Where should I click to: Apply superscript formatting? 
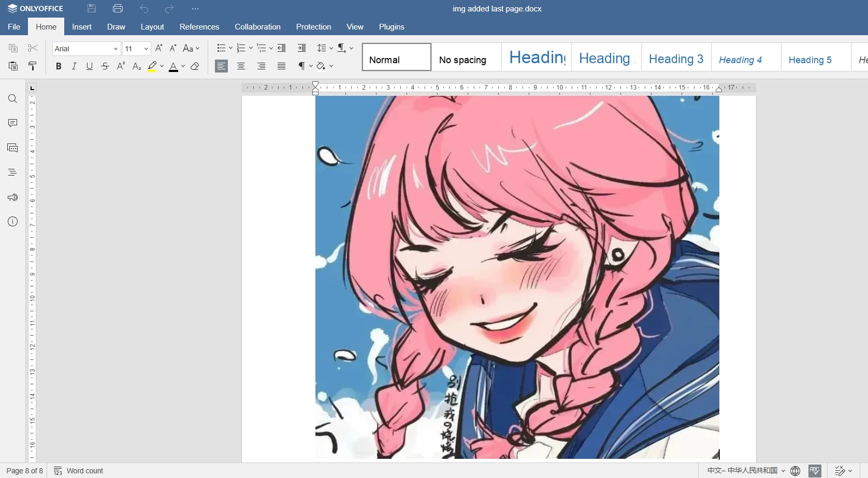click(121, 66)
